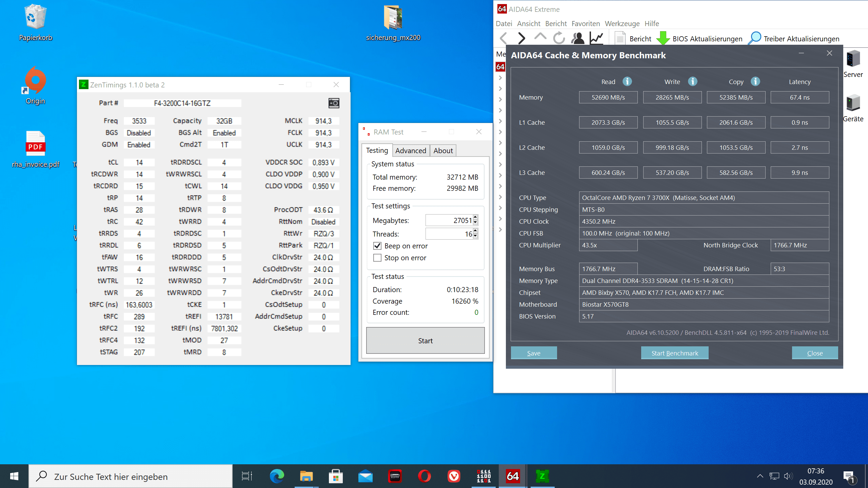
Task: Click the Copy info icon in benchmark
Action: click(x=755, y=82)
